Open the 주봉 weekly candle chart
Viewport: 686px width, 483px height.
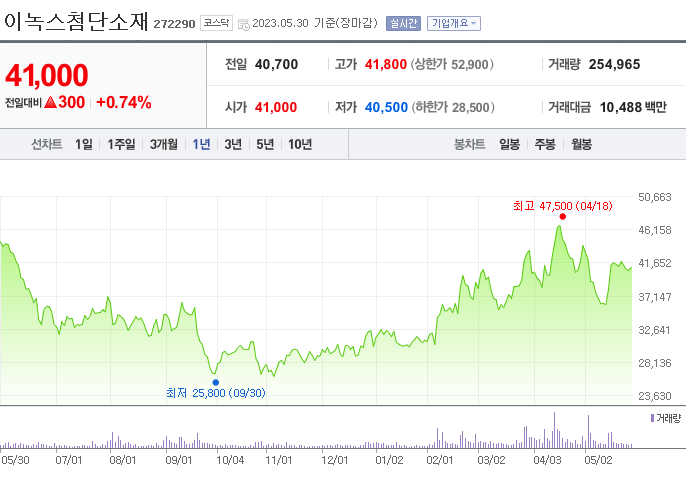(545, 144)
